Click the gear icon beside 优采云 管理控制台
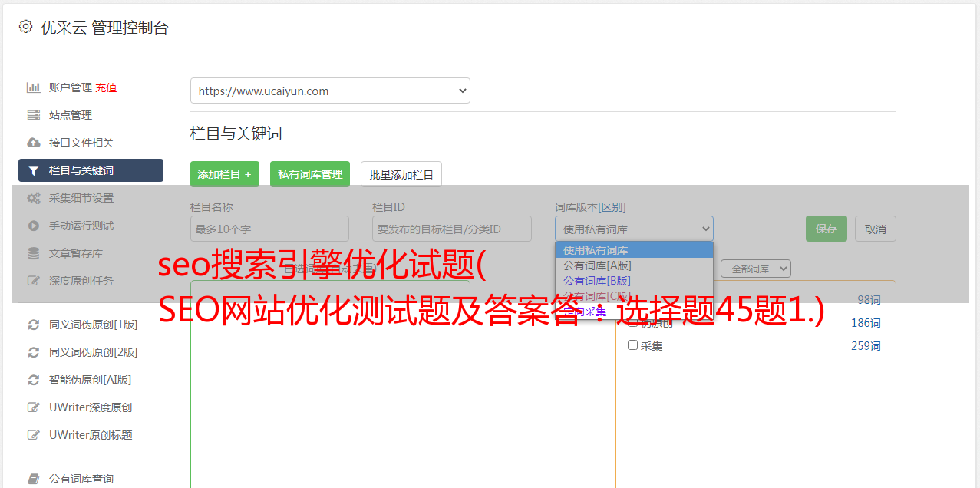Screen dimensions: 980x488 pyautogui.click(x=25, y=27)
